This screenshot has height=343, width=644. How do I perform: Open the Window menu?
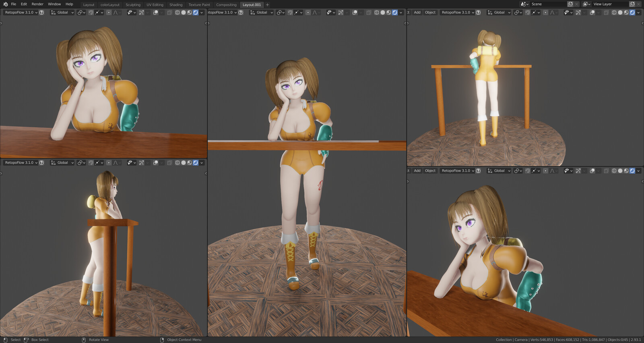tap(54, 4)
